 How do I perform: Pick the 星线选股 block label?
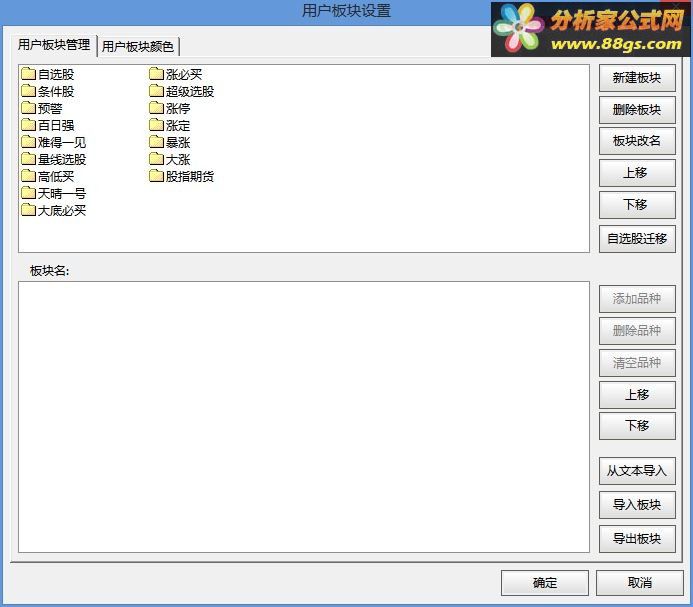point(62,160)
